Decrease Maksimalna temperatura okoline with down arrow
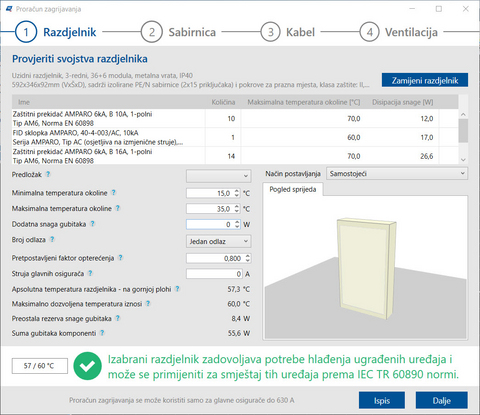 [237, 211]
